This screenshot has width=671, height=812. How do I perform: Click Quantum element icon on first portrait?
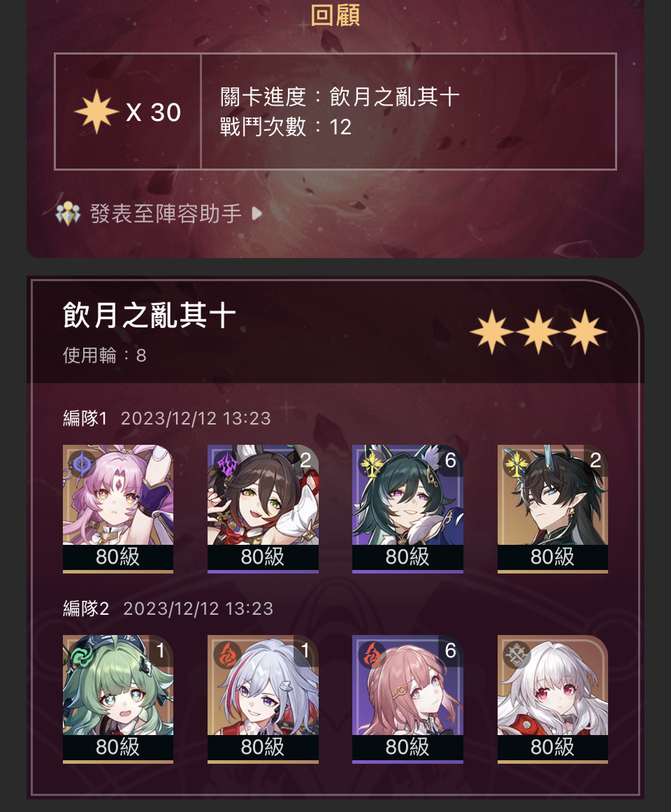tap(82, 464)
